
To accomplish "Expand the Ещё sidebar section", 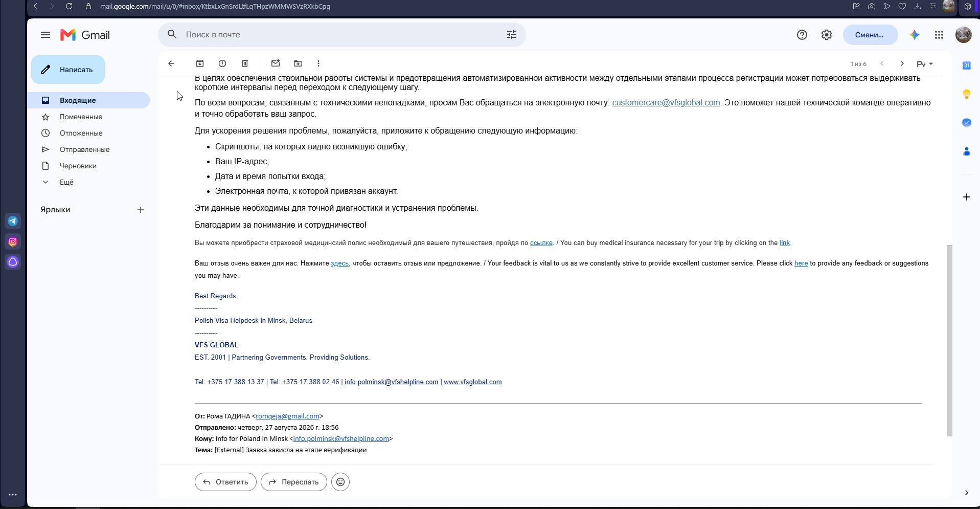I will pyautogui.click(x=66, y=182).
